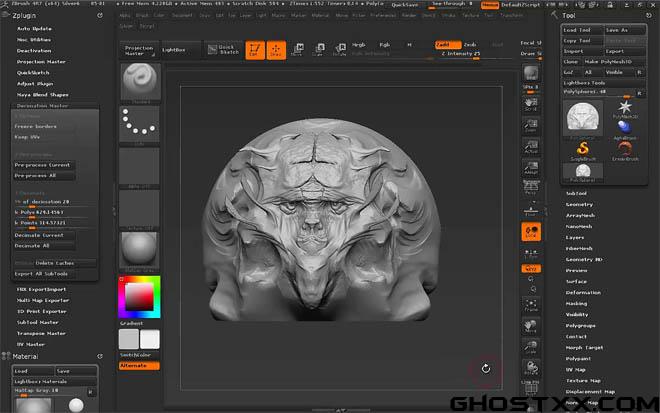Expand the Geometry section
This screenshot has width=660, height=413.
click(579, 204)
